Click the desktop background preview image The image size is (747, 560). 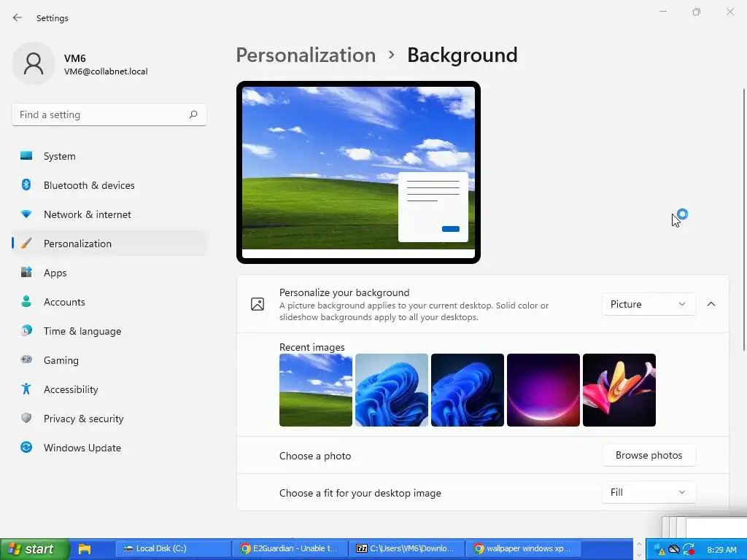[358, 172]
